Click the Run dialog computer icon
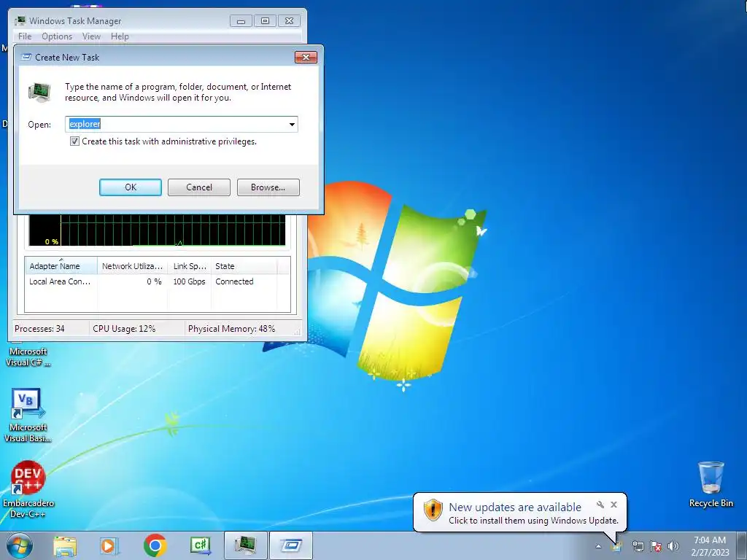The height and width of the screenshot is (560, 747). (39, 92)
